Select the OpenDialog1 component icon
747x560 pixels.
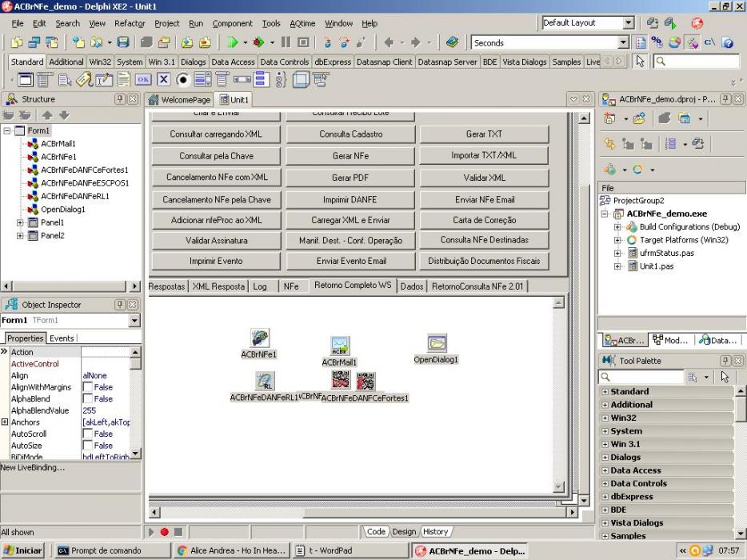click(x=437, y=343)
